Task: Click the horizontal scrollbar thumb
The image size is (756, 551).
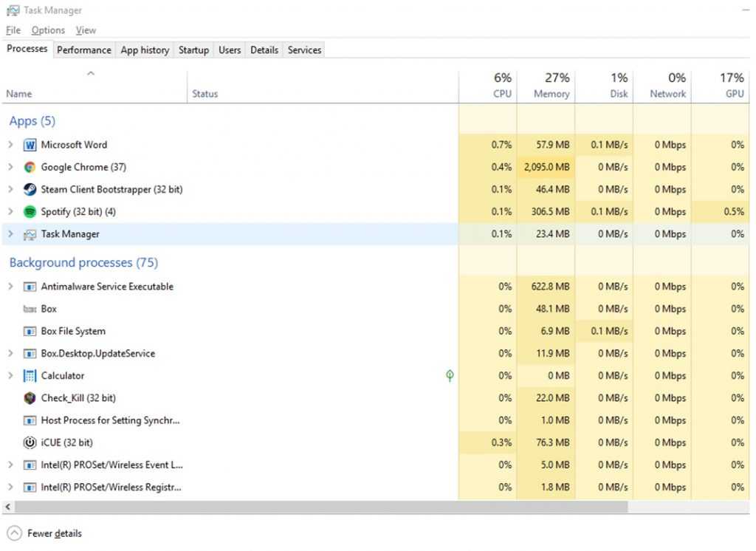Action: [x=321, y=507]
